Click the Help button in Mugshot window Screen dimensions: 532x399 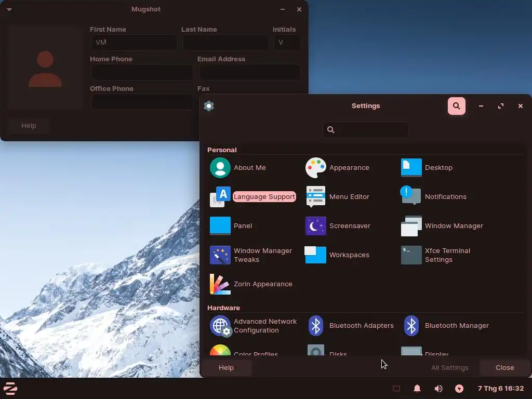[29, 126]
